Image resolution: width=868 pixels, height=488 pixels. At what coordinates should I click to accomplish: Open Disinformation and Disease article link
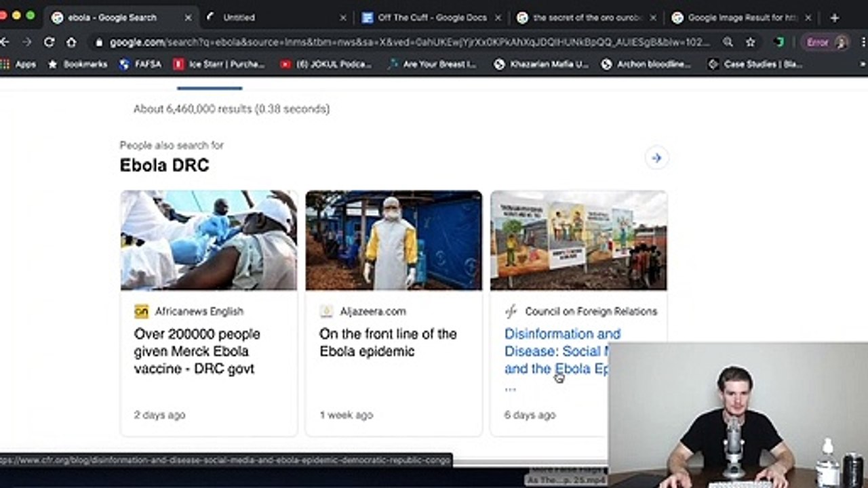[556, 351]
